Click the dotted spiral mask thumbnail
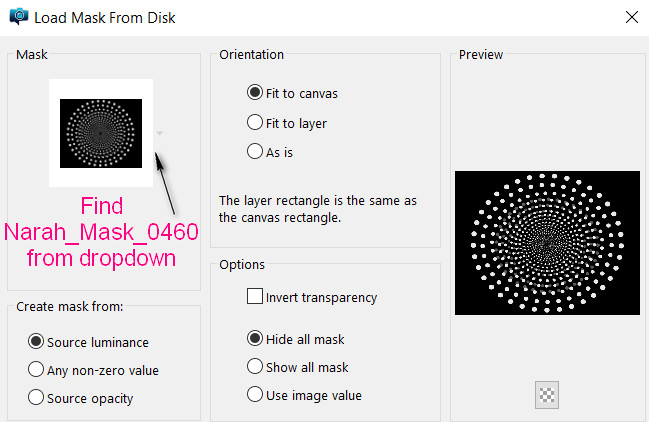649x422 pixels. coord(100,133)
